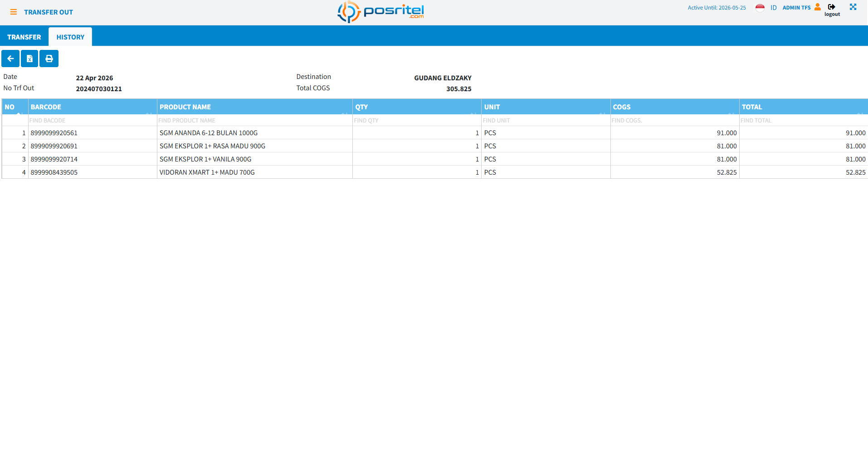This screenshot has height=450, width=868.
Task: Click the logout arrow icon
Action: click(x=832, y=7)
